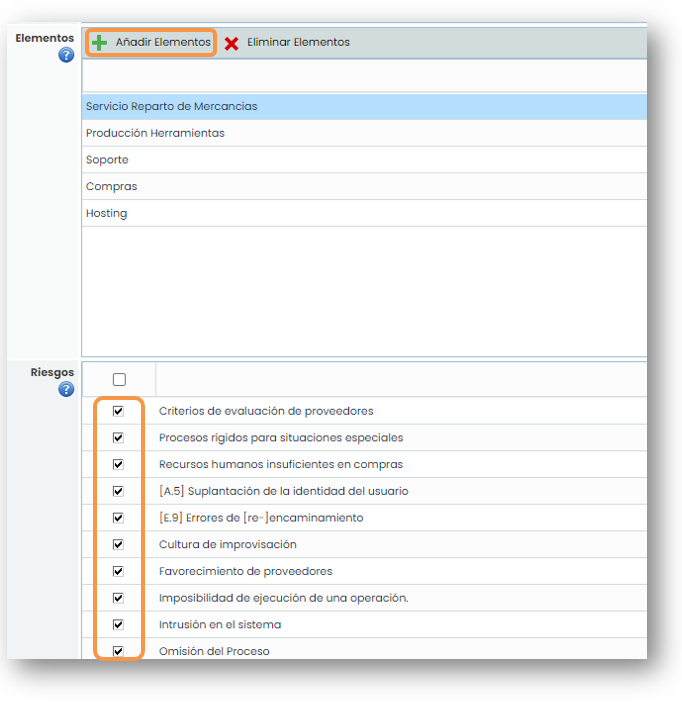Screen dimensions: 682x702
Task: Open help icon beside Elementos label
Action: [66, 55]
